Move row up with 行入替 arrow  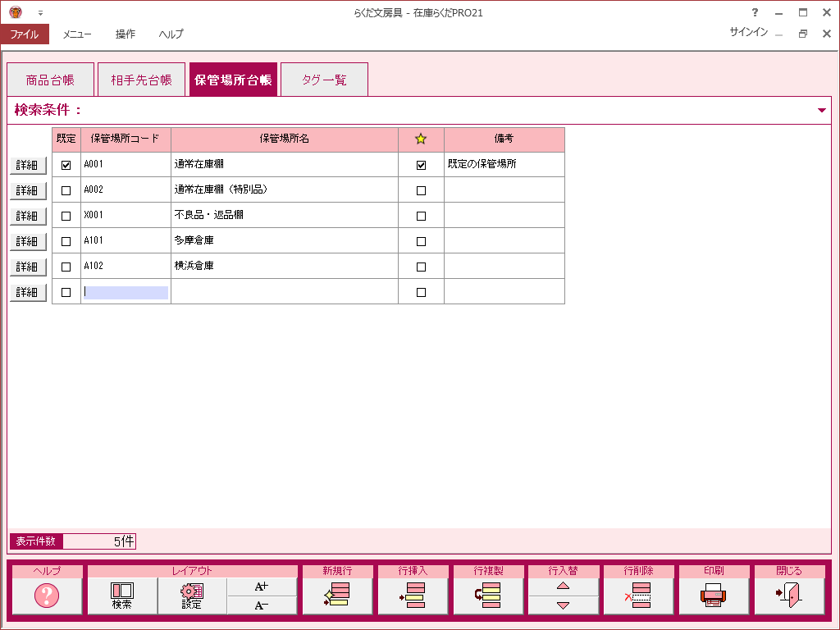(x=563, y=586)
